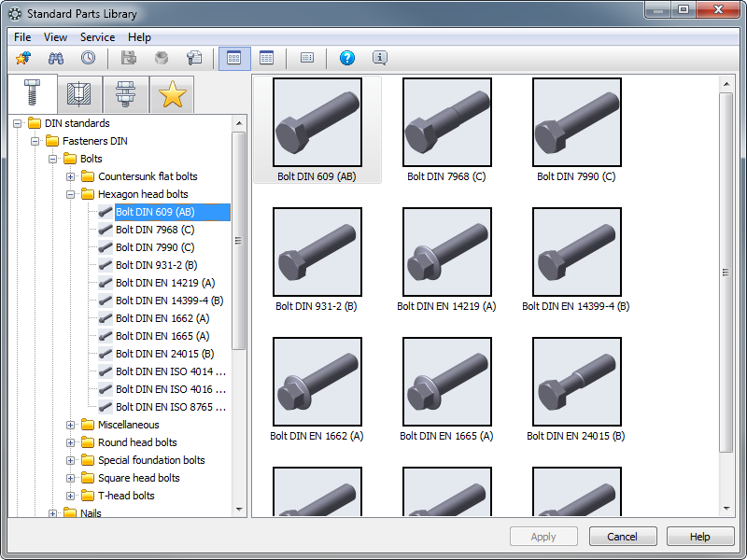Expand the Countersunk flat bolts folder
The width and height of the screenshot is (747, 560).
coord(72,176)
